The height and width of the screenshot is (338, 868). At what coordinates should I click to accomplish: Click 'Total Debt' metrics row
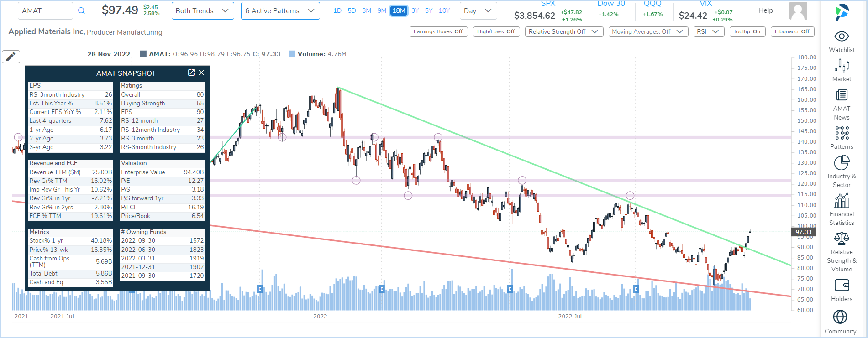click(71, 273)
